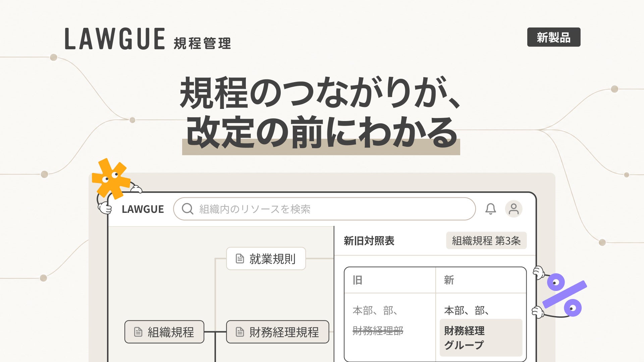
Task: Open the user profile avatar icon
Action: pos(514,209)
